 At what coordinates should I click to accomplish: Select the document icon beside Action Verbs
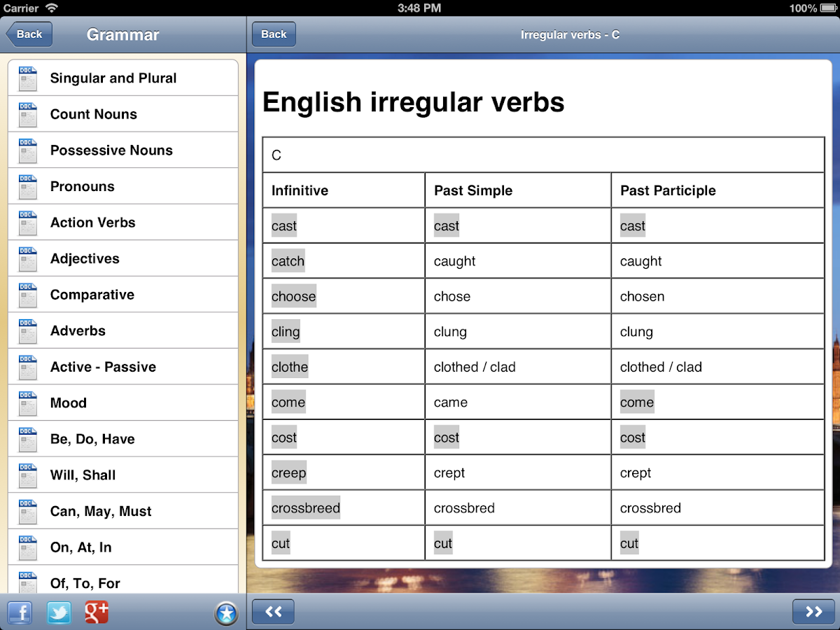pos(27,222)
